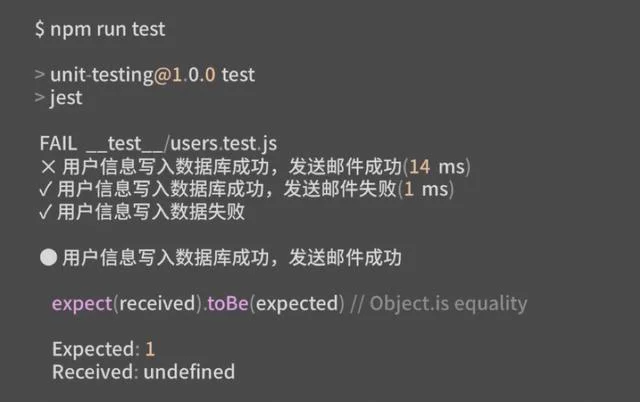
Task: Click the dollar prompt symbol
Action: 40,29
